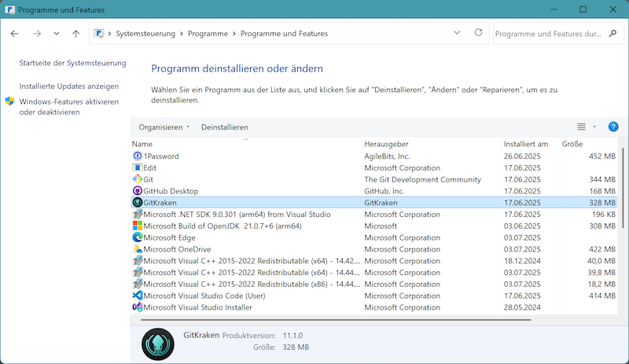
Task: Click product version 11.1.0 in details pane
Action: coord(292,336)
